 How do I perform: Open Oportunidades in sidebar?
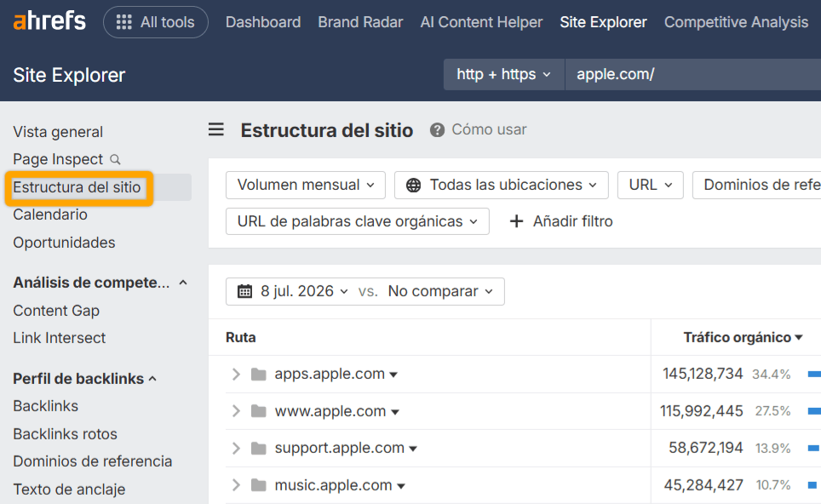click(64, 243)
